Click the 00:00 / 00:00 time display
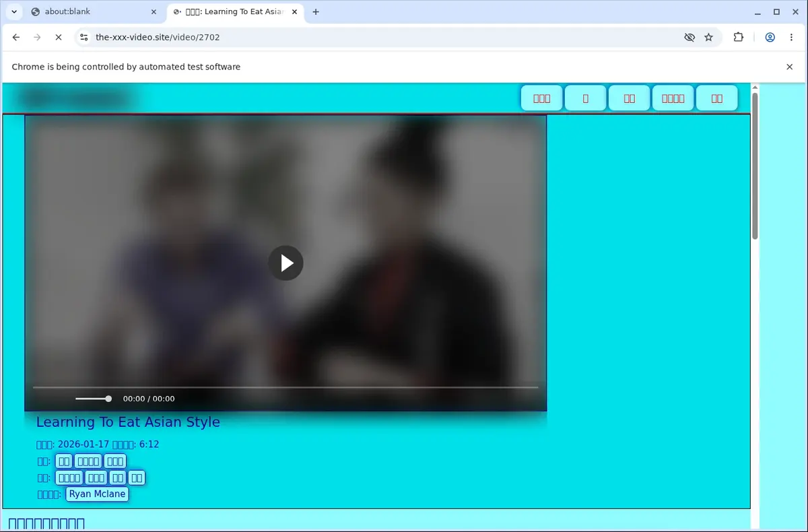Image resolution: width=808 pixels, height=532 pixels. click(x=149, y=399)
